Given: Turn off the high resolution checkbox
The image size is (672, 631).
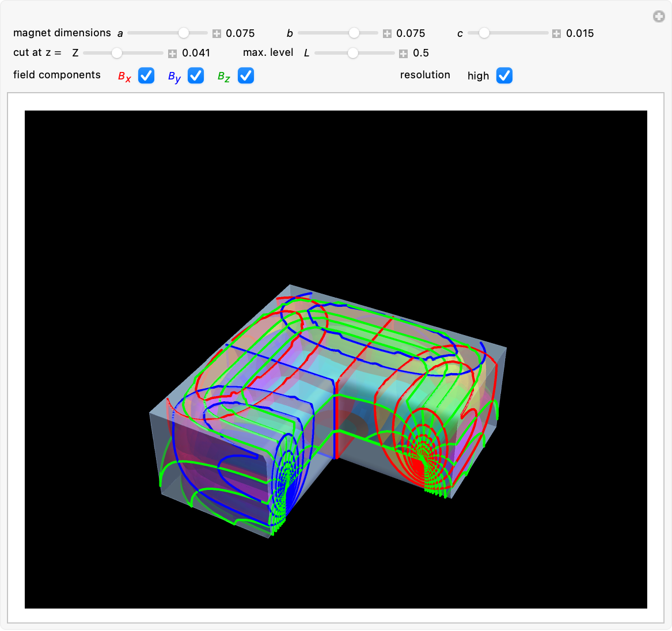Looking at the screenshot, I should click(504, 75).
